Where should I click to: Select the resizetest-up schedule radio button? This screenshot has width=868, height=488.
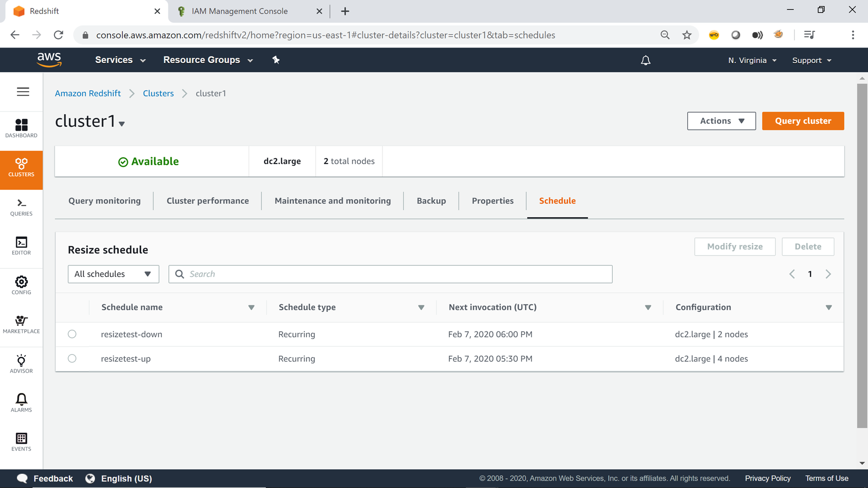click(72, 358)
